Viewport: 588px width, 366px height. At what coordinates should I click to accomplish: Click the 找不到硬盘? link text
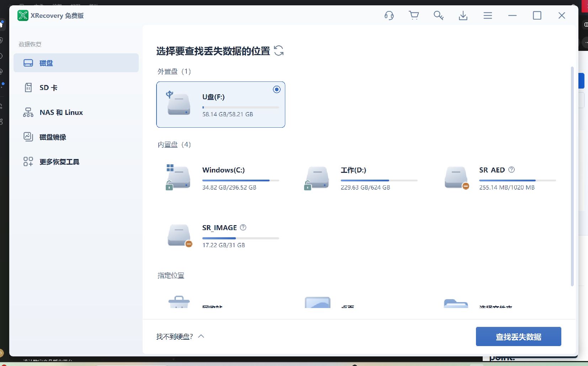174,336
